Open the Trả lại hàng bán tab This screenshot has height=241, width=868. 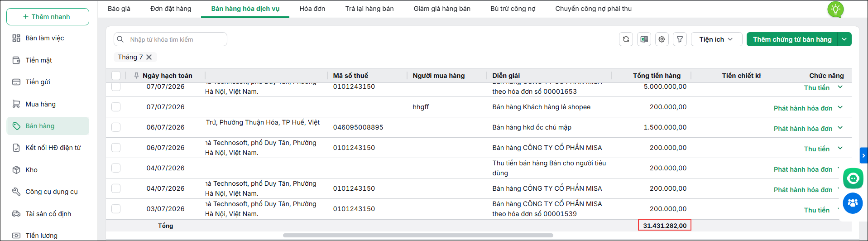tap(369, 9)
